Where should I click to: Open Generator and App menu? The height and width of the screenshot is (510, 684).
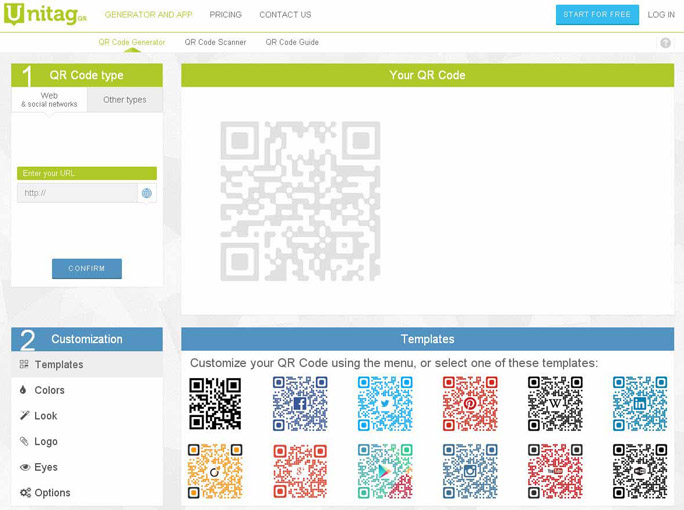tap(148, 15)
